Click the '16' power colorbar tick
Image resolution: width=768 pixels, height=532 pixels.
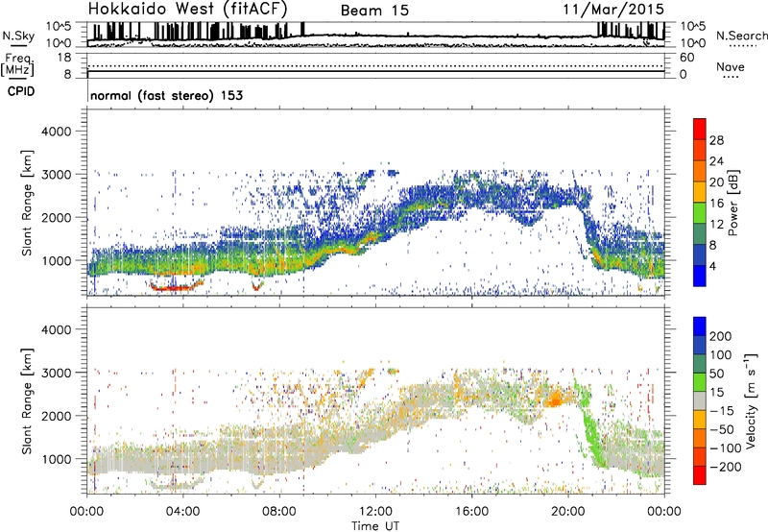point(716,204)
